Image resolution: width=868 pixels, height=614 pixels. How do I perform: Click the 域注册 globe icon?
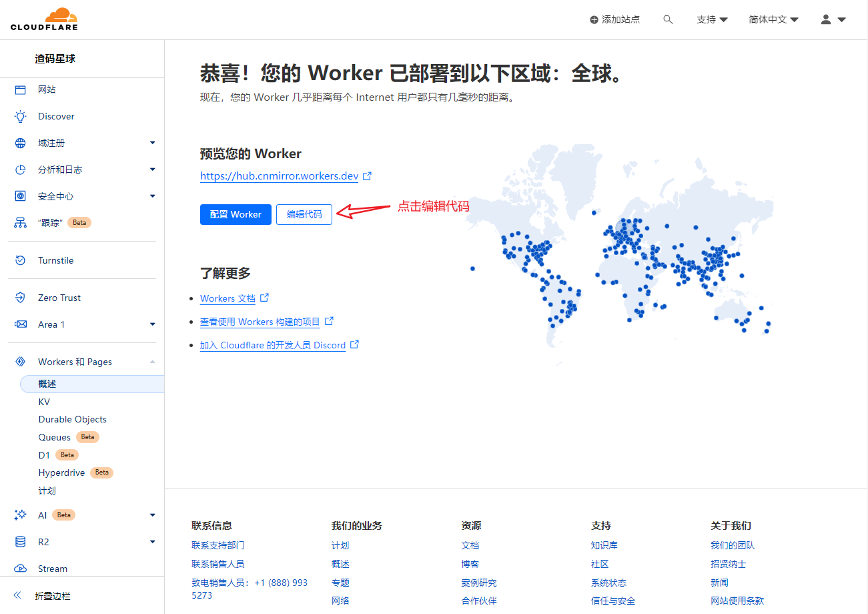click(x=21, y=143)
